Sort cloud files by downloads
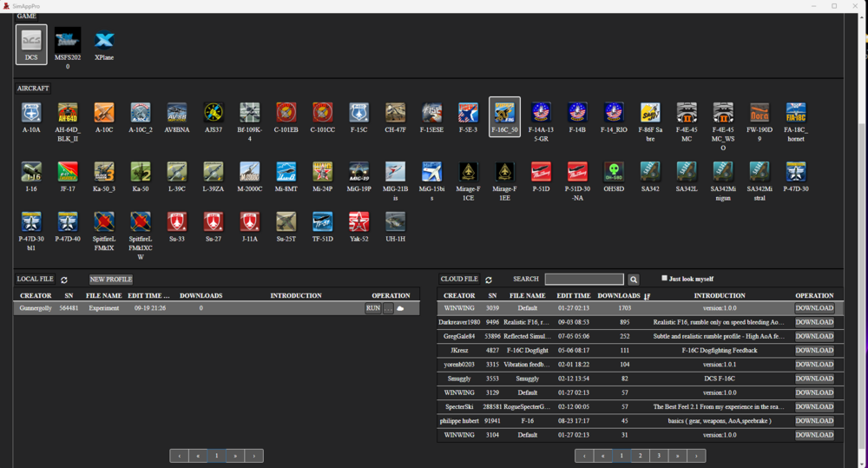Viewport: 868px width, 468px height. coord(648,296)
